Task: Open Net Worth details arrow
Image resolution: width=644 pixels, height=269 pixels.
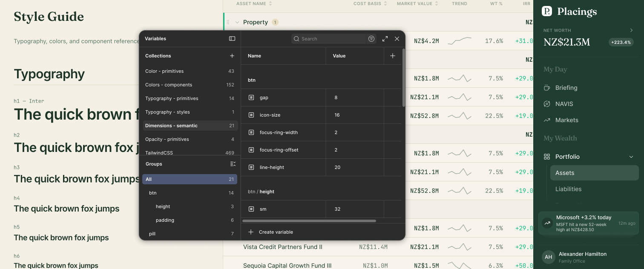Action: [x=631, y=30]
